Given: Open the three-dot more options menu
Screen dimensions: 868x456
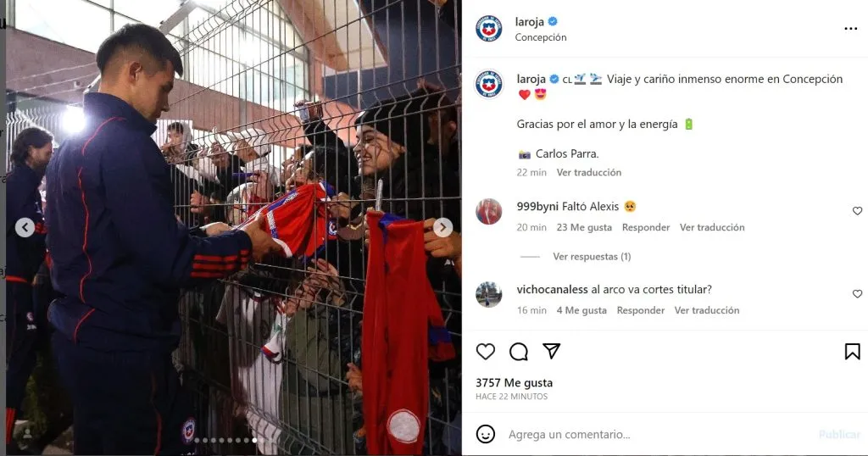Looking at the screenshot, I should pyautogui.click(x=851, y=29).
